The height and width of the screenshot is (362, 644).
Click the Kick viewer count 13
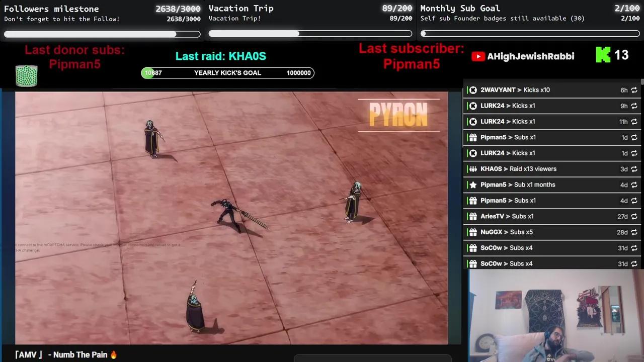click(621, 55)
